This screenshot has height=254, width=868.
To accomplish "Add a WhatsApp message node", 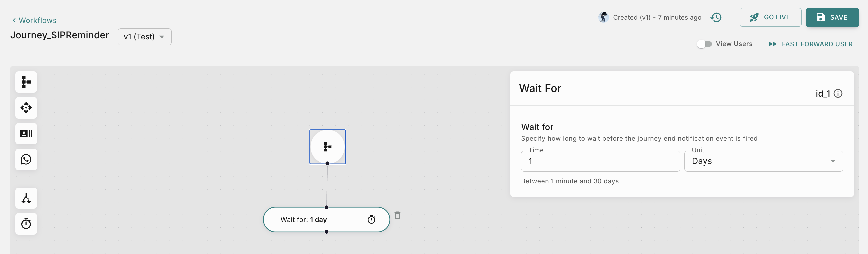I will pos(26,159).
